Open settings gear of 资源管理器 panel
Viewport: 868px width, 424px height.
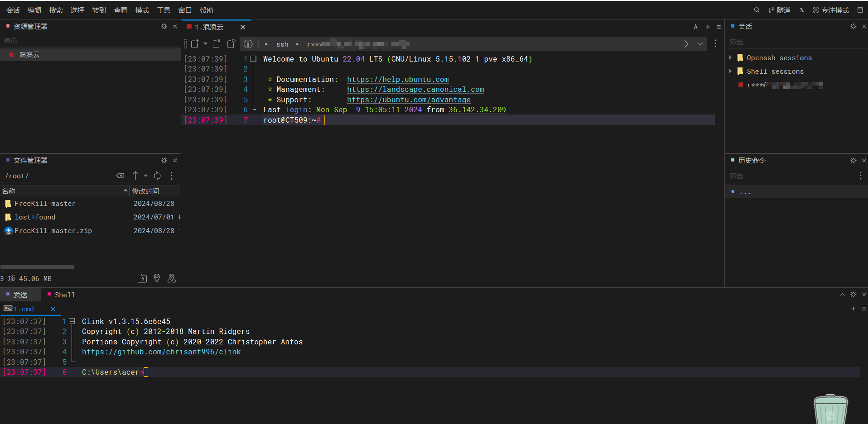click(x=164, y=27)
